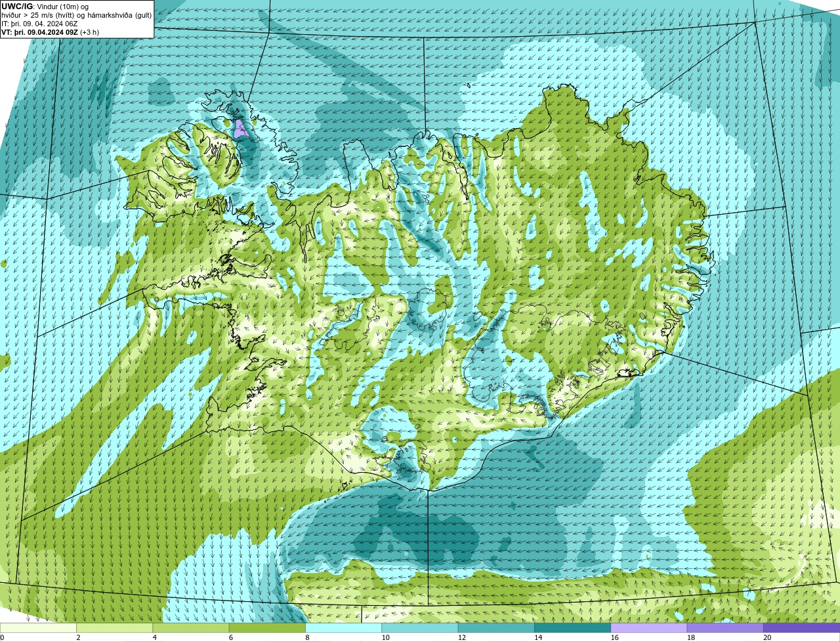Click the "(+3 h)" forecast offset text
The height and width of the screenshot is (642, 840).
[x=91, y=32]
